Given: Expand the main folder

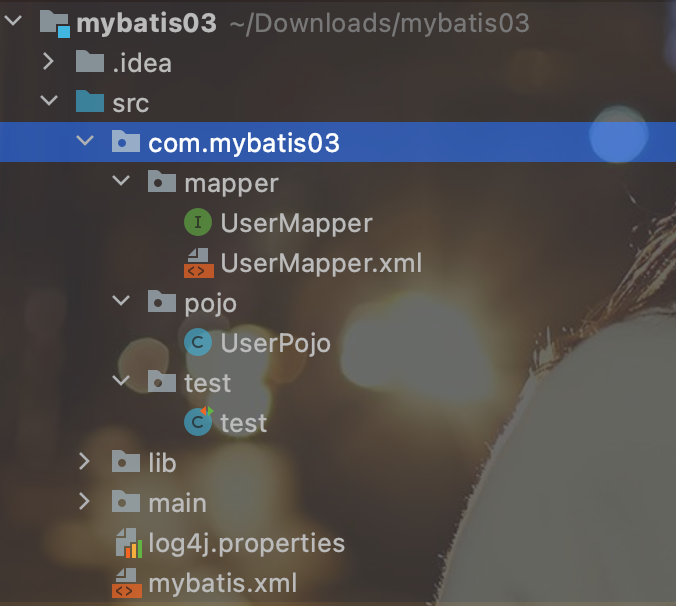Looking at the screenshot, I should (x=84, y=501).
